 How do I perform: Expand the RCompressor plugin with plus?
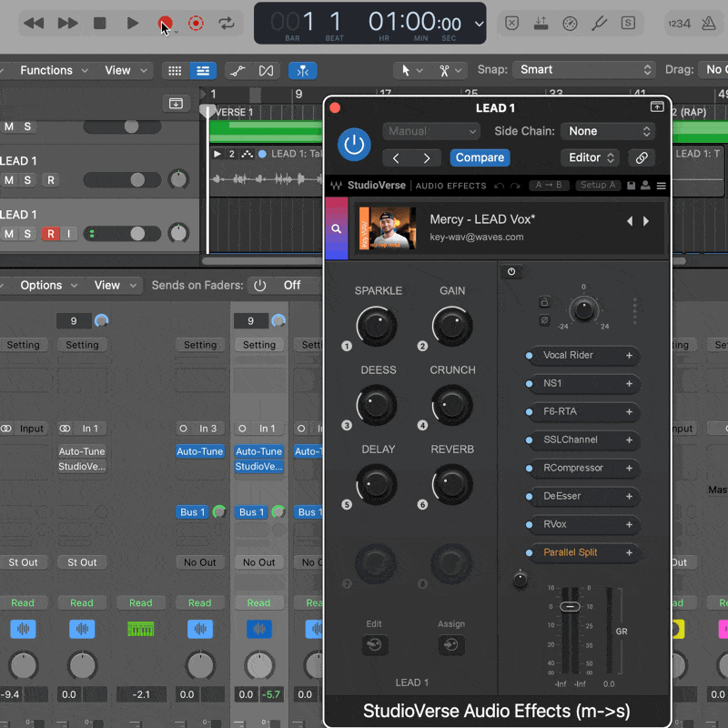click(629, 469)
